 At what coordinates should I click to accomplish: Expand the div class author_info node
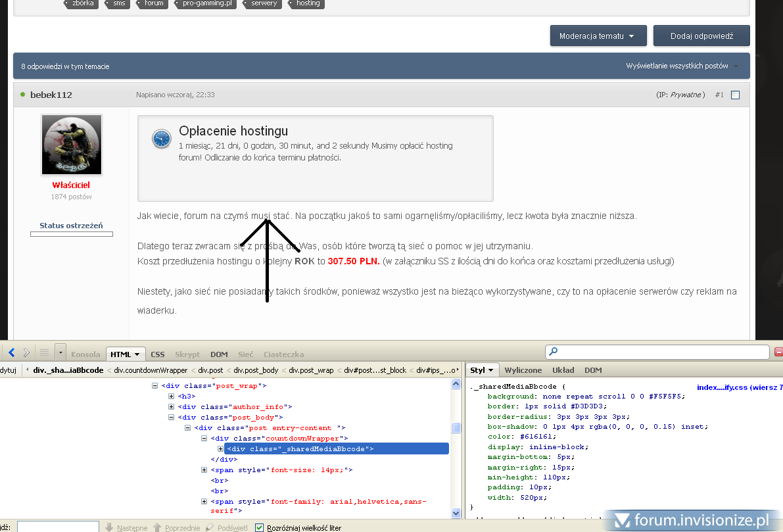(172, 407)
